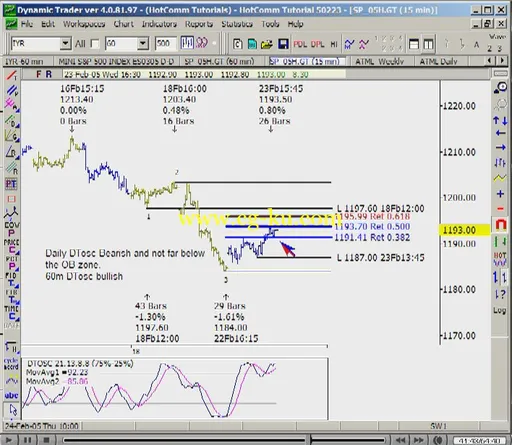Open the Tools menu
This screenshot has width=512, height=445.
[x=270, y=24]
